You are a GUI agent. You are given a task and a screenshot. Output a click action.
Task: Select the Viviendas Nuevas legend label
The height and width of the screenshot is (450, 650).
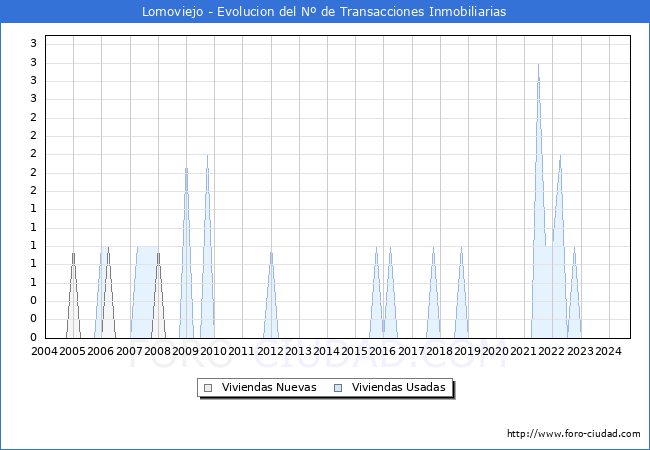[268, 387]
